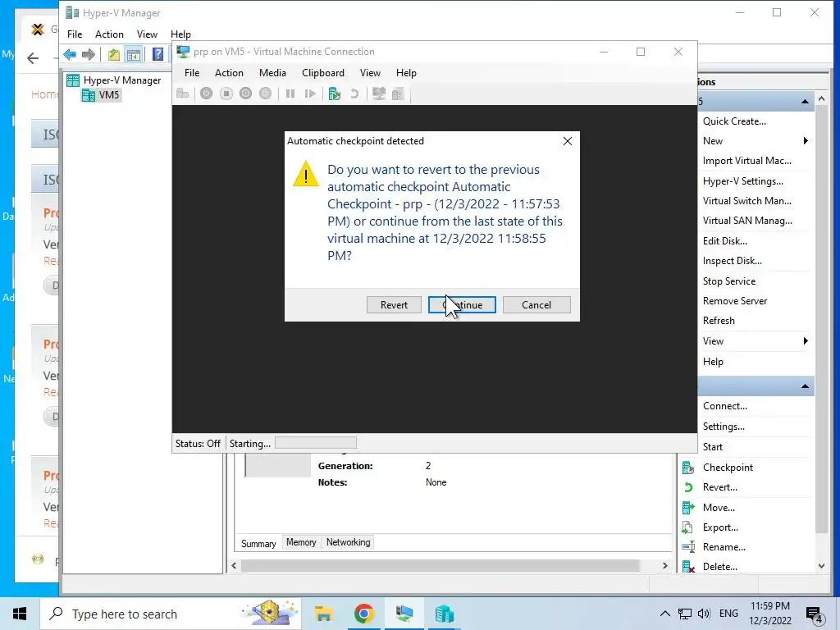The width and height of the screenshot is (840, 630).
Task: Click the Reset icon in VM Connection toolbar
Action: (310, 94)
